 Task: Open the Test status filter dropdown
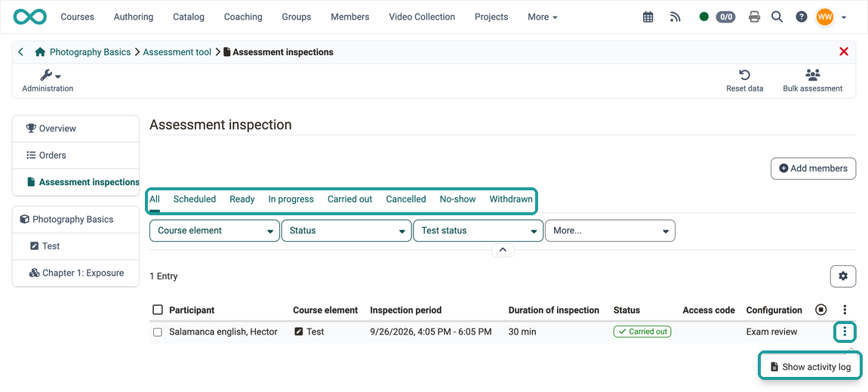click(479, 231)
